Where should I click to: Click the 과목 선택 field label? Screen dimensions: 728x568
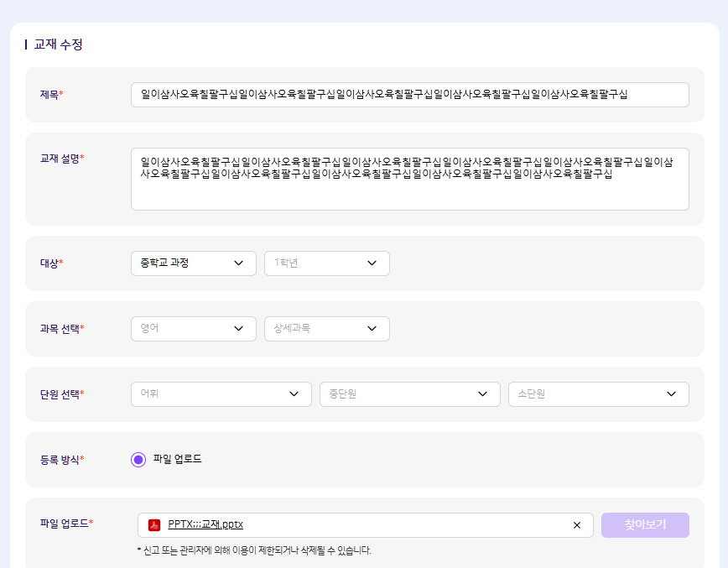coord(61,329)
